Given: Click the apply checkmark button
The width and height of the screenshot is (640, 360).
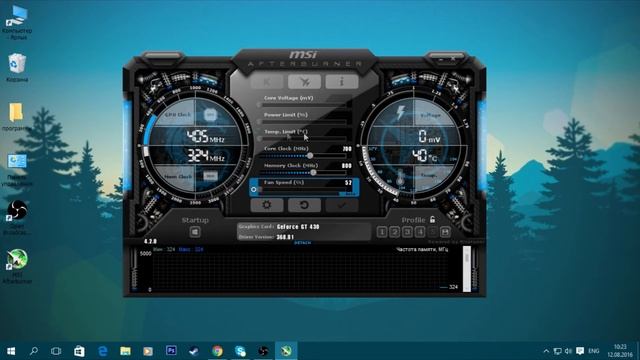Looking at the screenshot, I should click(342, 205).
